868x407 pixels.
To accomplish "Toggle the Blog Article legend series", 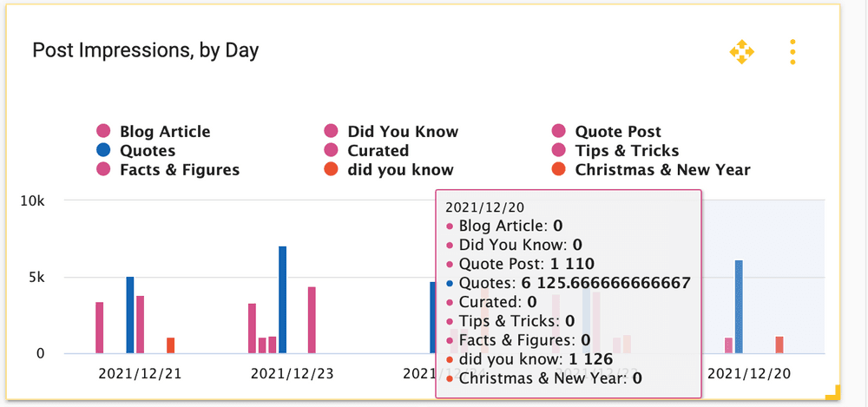I will 165,132.
